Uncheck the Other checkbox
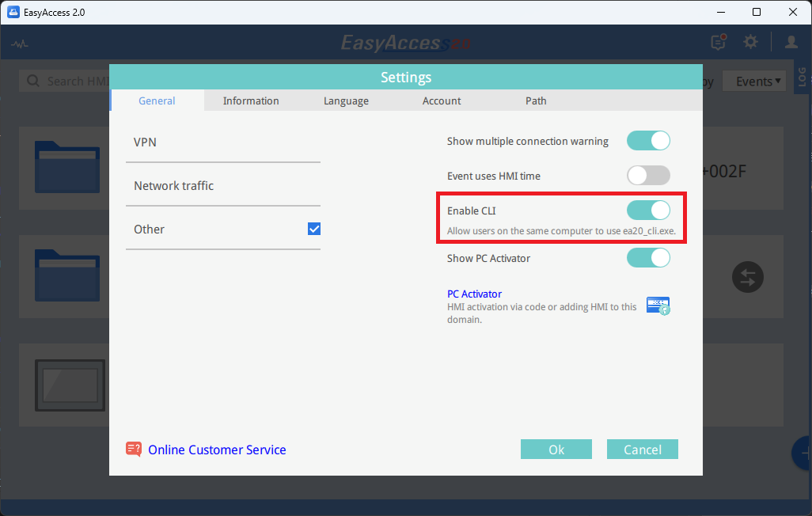The image size is (812, 516). point(314,229)
